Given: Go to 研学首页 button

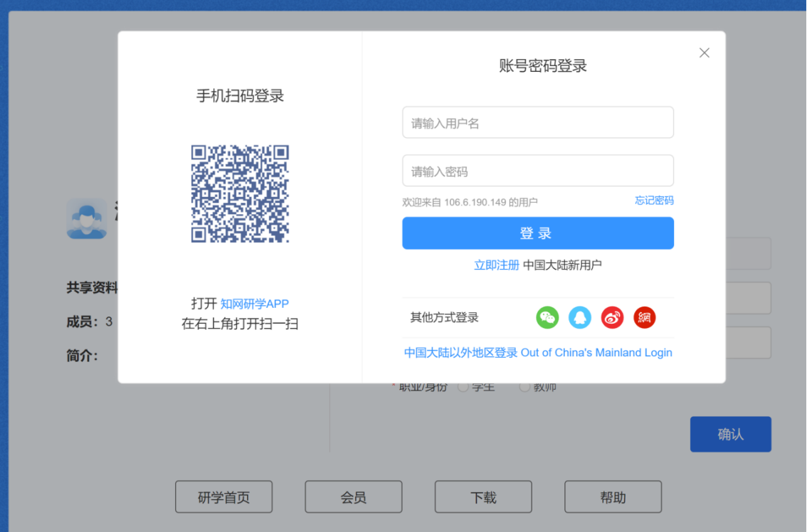Looking at the screenshot, I should [223, 497].
